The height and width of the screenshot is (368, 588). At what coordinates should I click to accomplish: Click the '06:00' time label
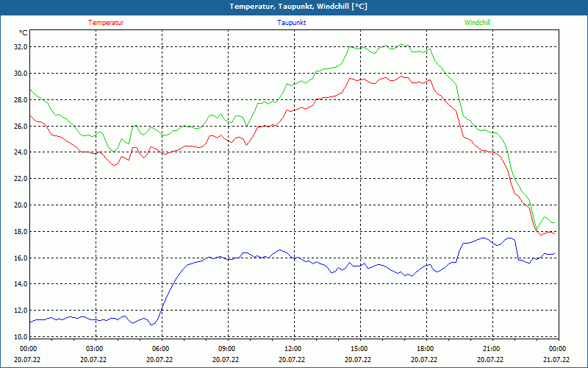[160, 349]
